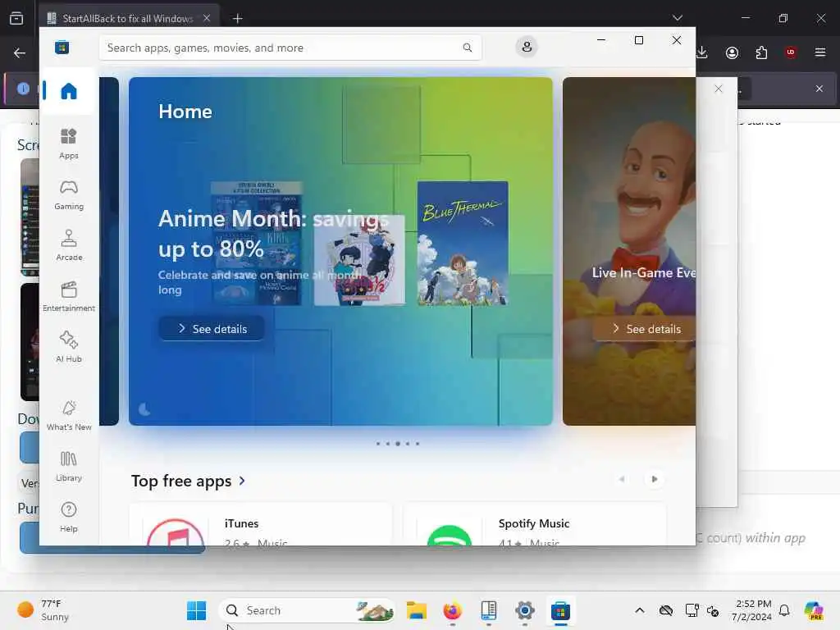Open Firefox downloads icon in browser toolbar

point(702,52)
